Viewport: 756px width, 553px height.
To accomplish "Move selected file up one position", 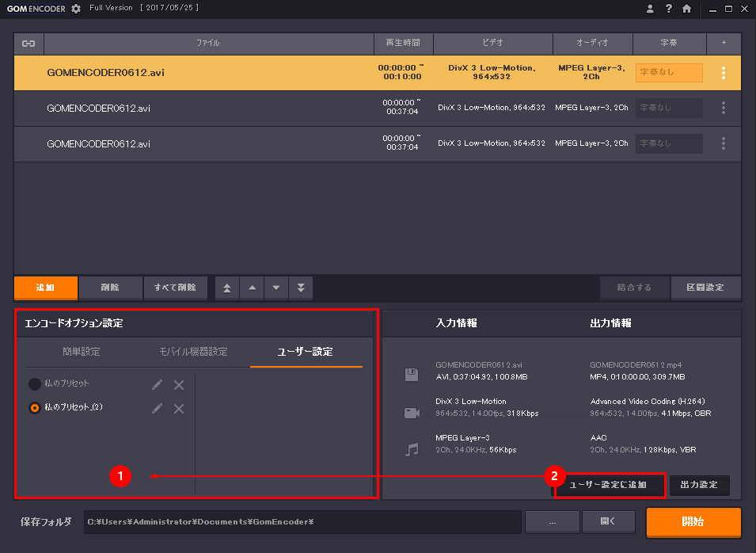I will click(252, 288).
